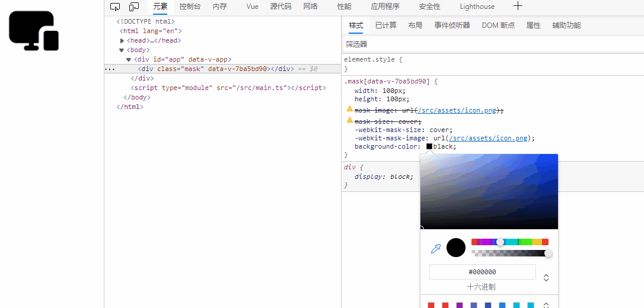Select the 属性 sidebar tab

tap(533, 25)
